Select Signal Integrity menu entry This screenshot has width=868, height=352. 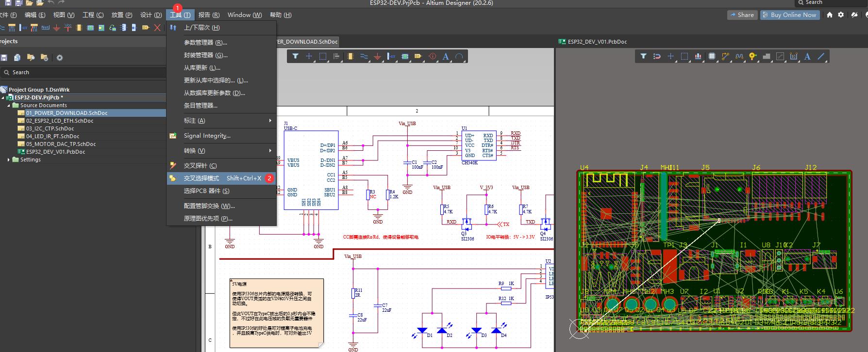tap(221, 136)
